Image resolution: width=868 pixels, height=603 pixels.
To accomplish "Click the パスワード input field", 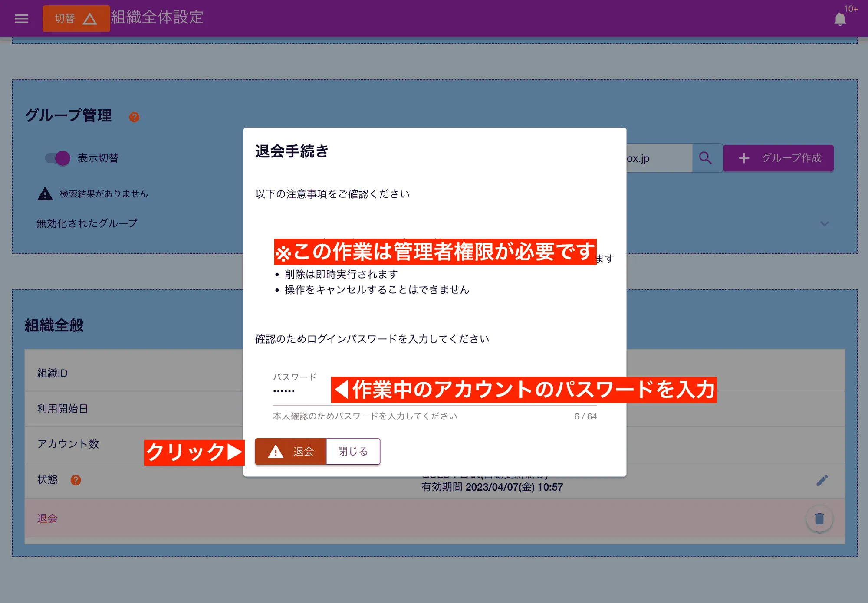I will pyautogui.click(x=304, y=390).
